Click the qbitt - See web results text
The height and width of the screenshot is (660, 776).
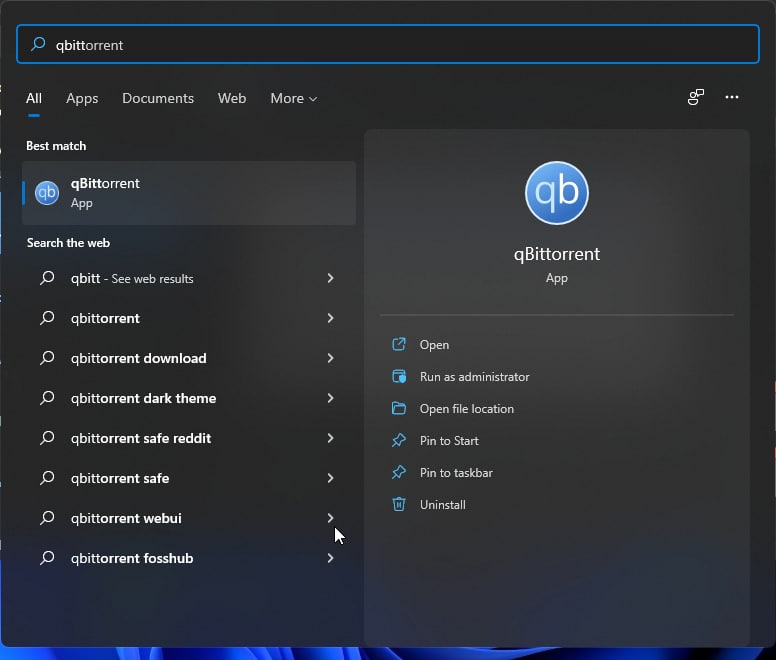point(132,279)
